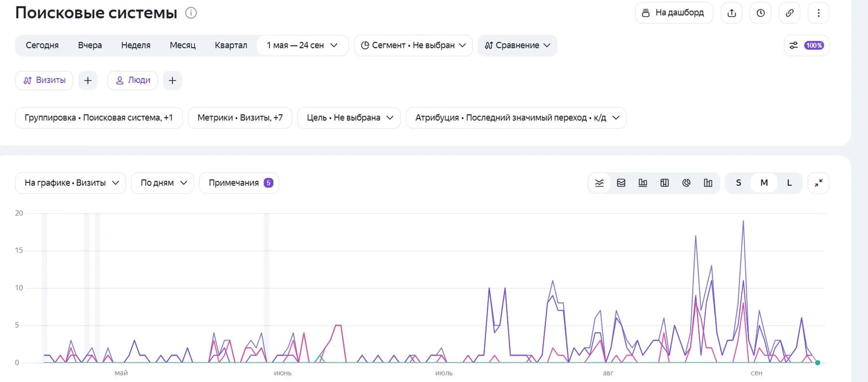Screen dimensions: 868x382
Task: Copy the report link via the chain icon
Action: (790, 13)
